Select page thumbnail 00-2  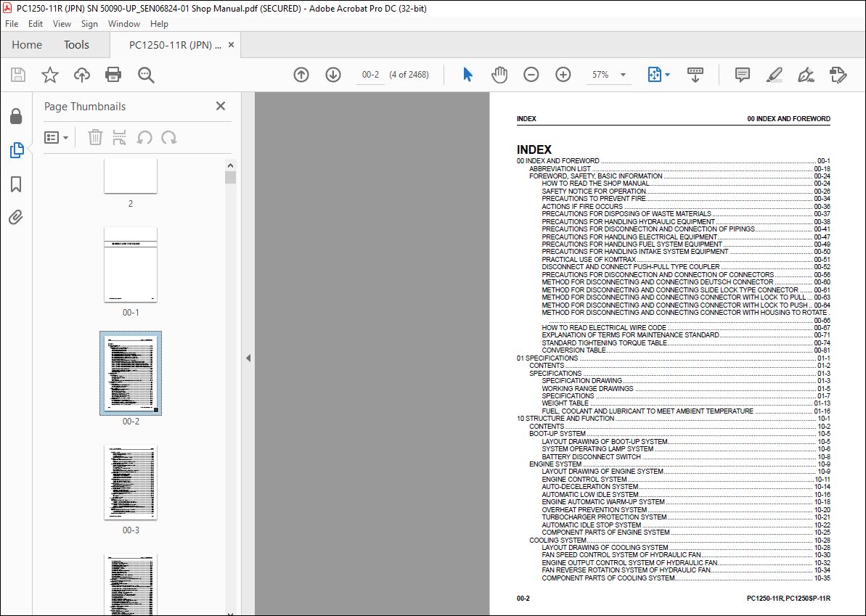[131, 373]
